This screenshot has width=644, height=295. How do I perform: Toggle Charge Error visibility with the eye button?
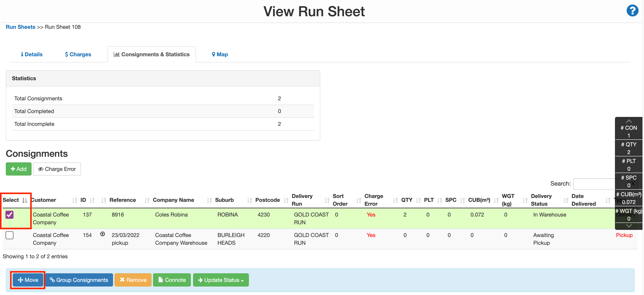coord(57,169)
